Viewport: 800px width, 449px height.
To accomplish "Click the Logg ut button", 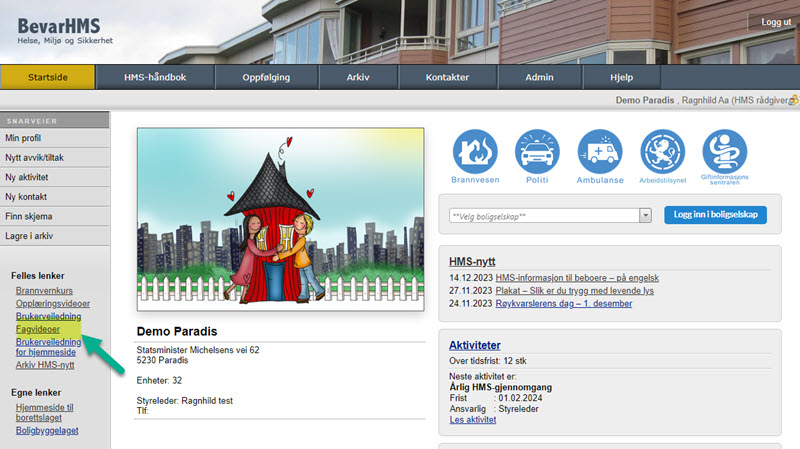I will coord(775,22).
